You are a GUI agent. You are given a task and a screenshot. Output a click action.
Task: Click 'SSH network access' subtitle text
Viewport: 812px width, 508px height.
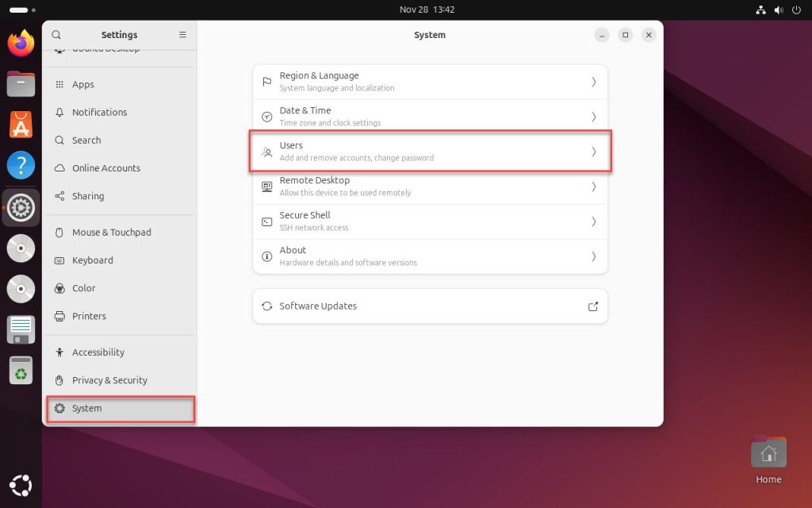click(x=314, y=228)
